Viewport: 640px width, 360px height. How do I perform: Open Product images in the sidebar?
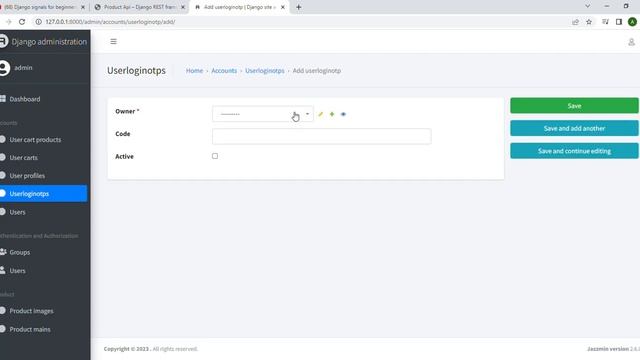click(31, 311)
